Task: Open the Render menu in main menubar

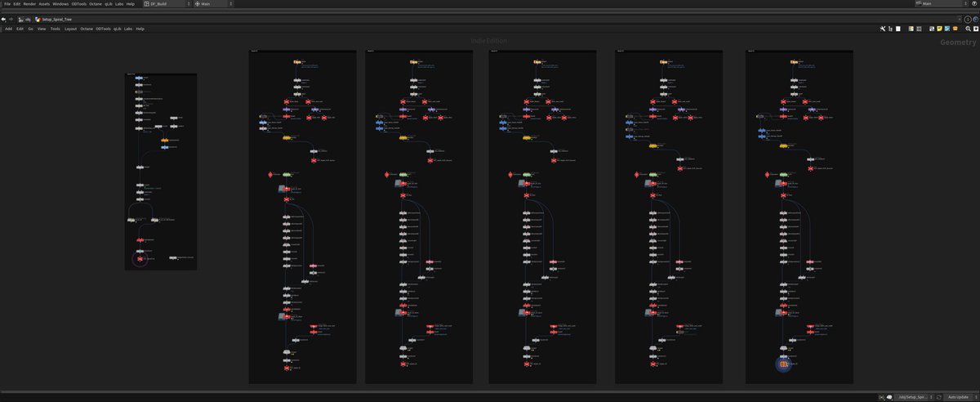Action: click(29, 4)
